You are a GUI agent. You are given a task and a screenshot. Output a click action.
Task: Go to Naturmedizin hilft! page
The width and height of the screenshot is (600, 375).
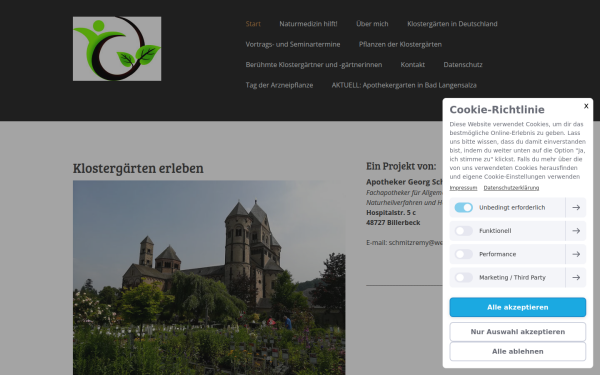(308, 24)
